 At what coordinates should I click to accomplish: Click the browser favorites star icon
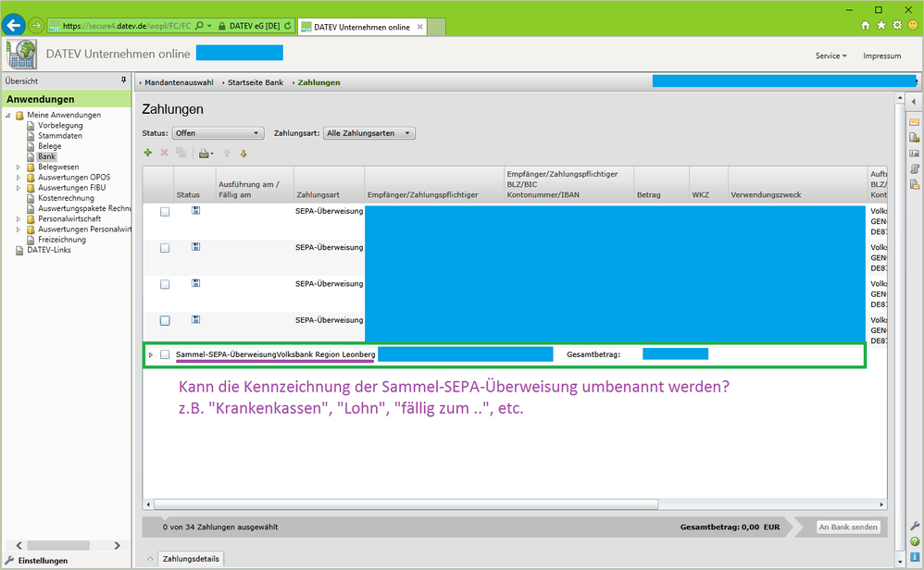click(x=881, y=25)
